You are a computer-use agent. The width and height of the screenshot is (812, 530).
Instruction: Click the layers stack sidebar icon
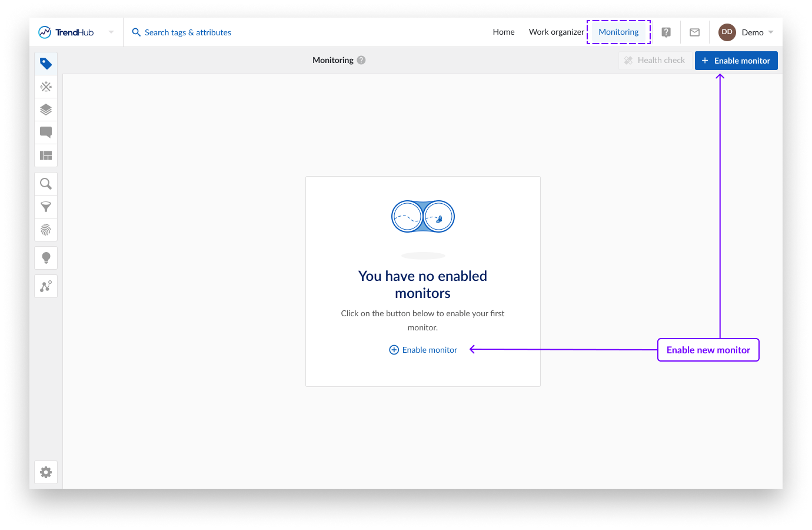coord(46,110)
